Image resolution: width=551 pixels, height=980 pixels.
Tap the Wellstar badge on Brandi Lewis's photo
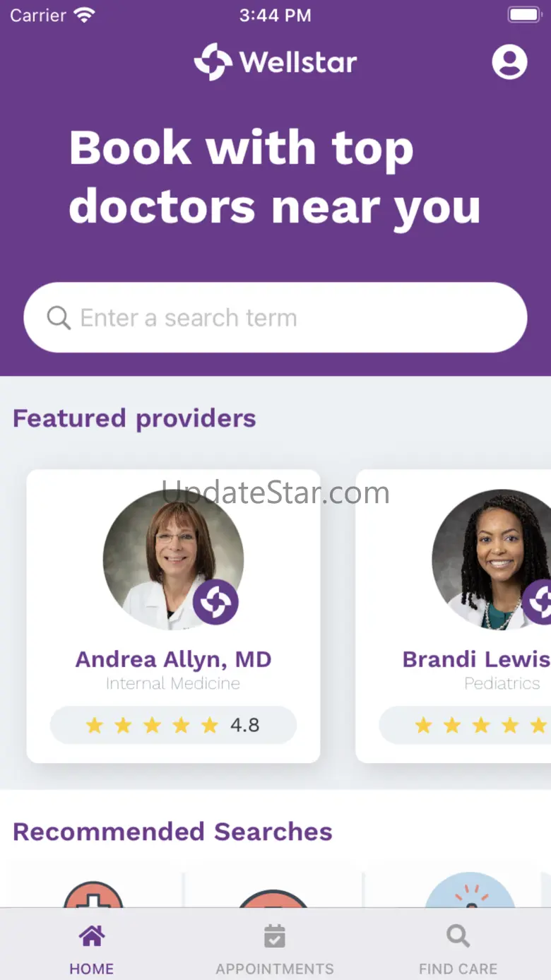click(540, 601)
